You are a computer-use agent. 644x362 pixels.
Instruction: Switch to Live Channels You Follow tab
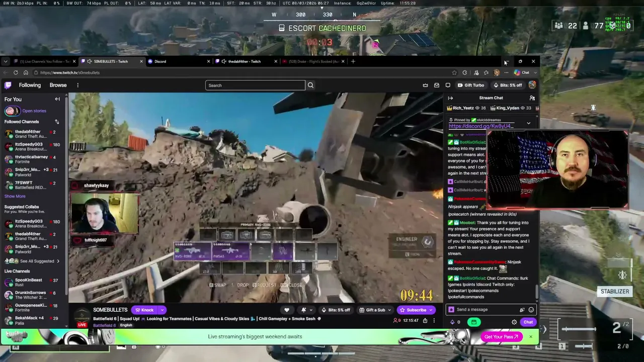pyautogui.click(x=44, y=61)
